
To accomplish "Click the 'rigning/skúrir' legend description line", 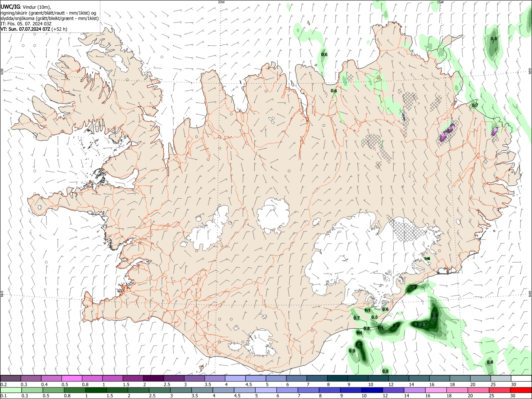I will click(48, 12).
